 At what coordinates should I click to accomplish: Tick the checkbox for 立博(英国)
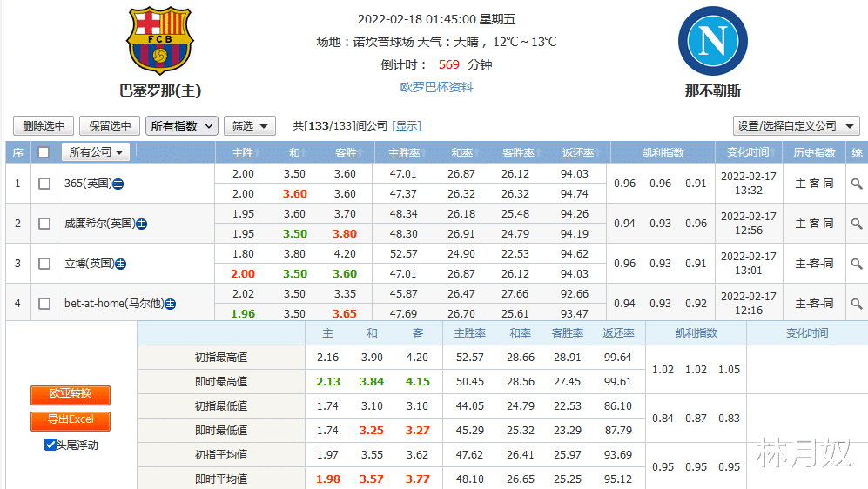(44, 264)
